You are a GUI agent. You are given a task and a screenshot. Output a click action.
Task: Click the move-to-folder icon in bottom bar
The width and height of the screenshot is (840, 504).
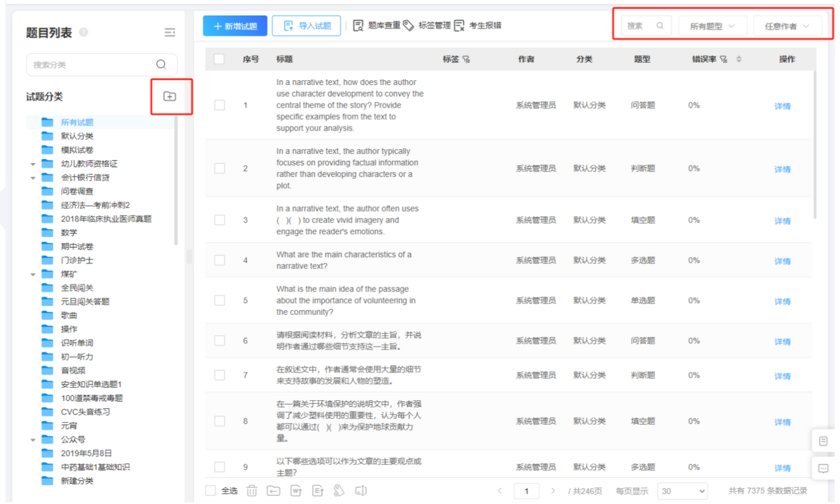(274, 491)
